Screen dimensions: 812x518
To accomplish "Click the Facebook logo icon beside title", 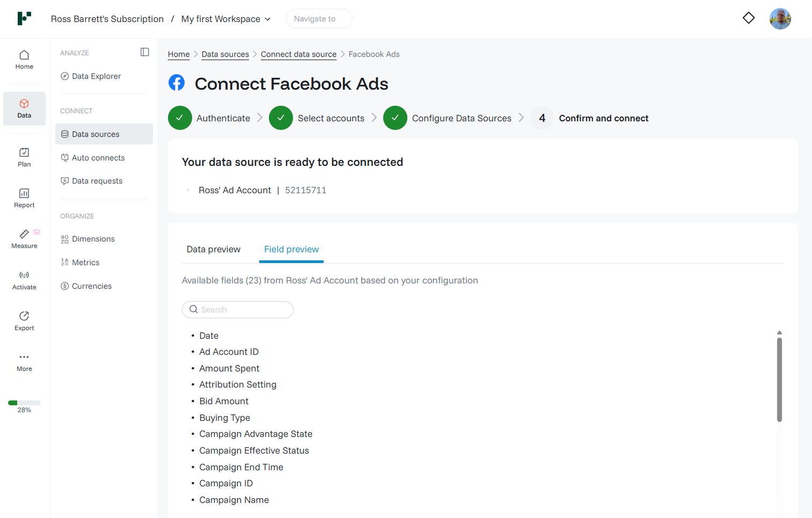I will [x=177, y=83].
